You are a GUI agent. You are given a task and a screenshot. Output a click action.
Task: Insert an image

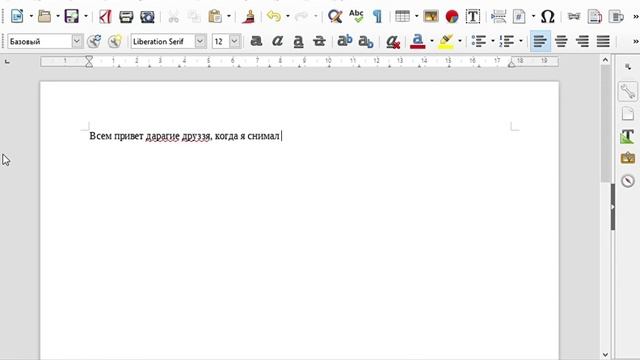[431, 16]
